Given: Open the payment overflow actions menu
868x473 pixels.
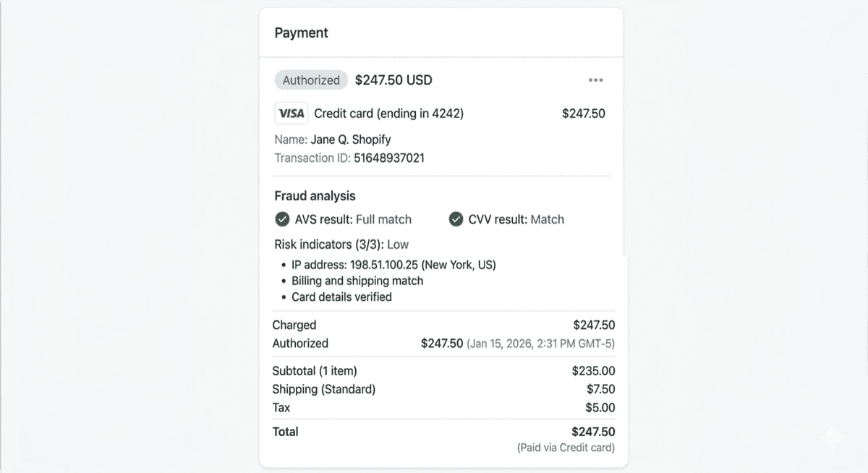Looking at the screenshot, I should (x=595, y=80).
